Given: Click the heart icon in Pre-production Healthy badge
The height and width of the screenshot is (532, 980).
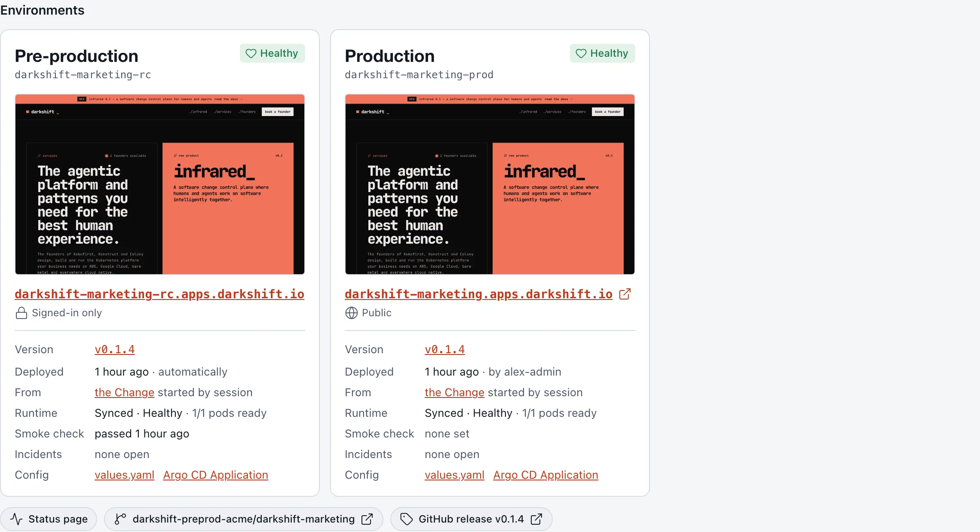Looking at the screenshot, I should (x=251, y=53).
